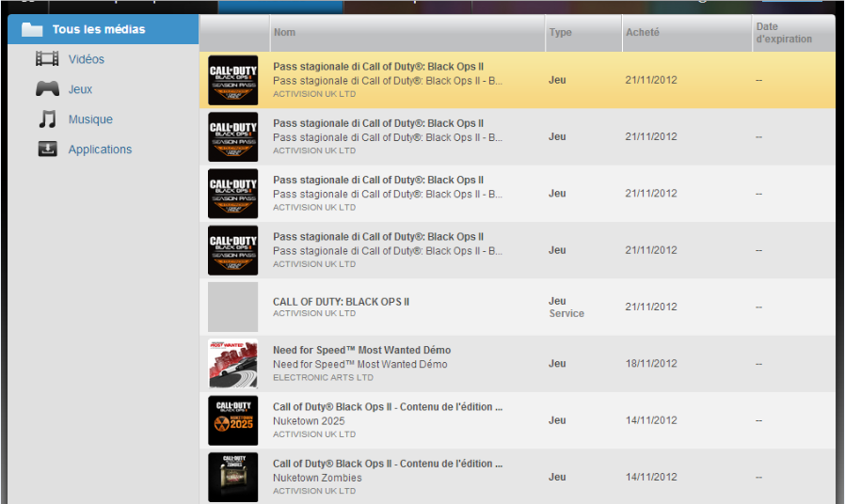845x504 pixels.
Task: Click the download tray Applications icon
Action: tap(47, 149)
